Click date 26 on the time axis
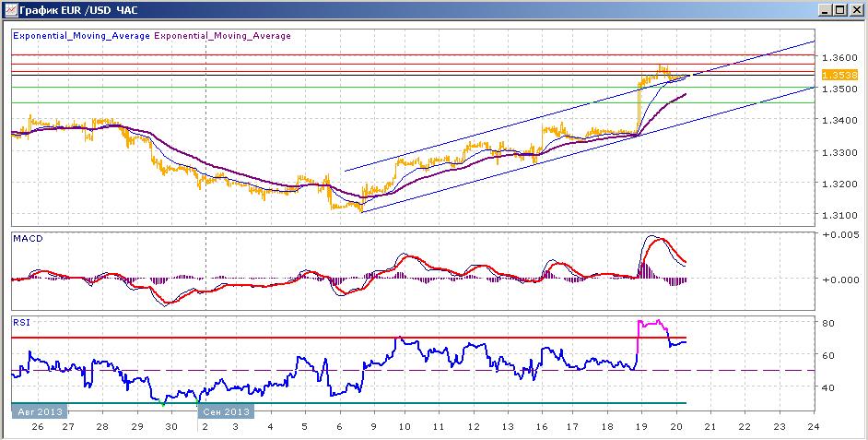The height and width of the screenshot is (440, 868). 38,427
